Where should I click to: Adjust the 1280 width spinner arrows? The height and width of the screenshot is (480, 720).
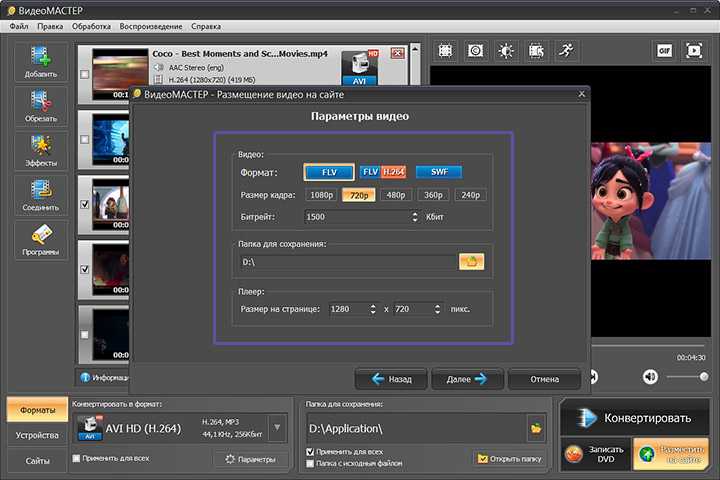pos(373,309)
